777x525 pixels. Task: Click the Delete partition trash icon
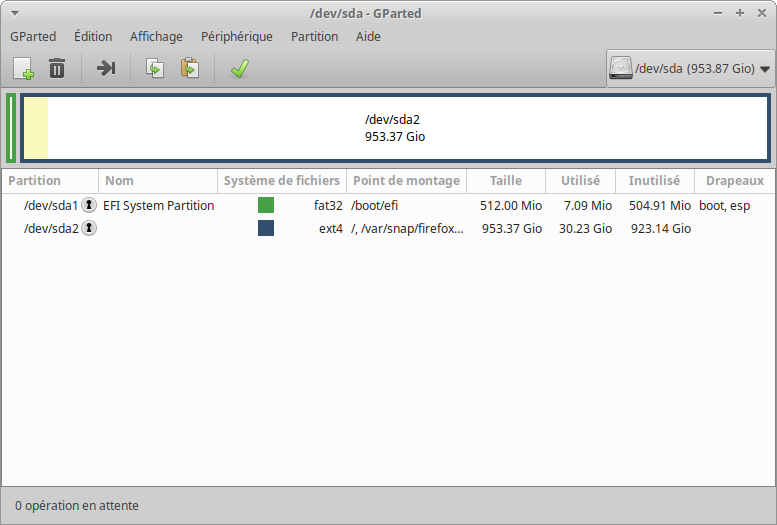pos(57,68)
